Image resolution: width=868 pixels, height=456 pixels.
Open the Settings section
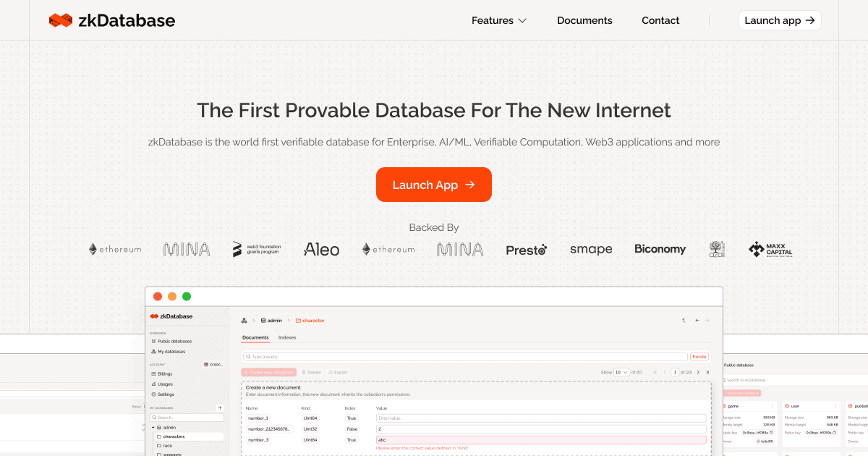[x=165, y=394]
